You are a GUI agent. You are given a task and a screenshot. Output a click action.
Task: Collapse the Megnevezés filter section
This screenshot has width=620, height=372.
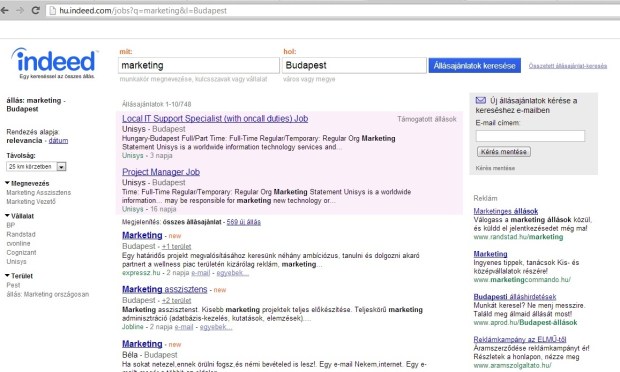27,183
